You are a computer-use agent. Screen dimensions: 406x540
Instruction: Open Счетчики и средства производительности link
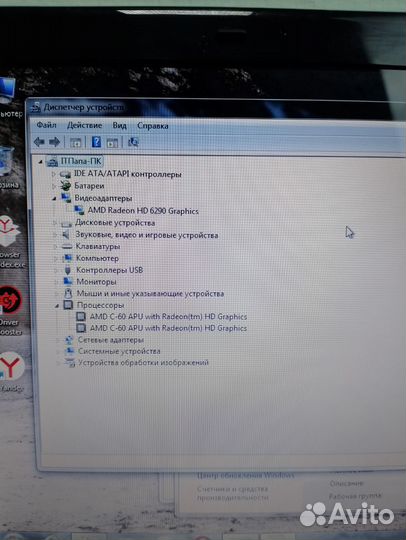coord(233,493)
